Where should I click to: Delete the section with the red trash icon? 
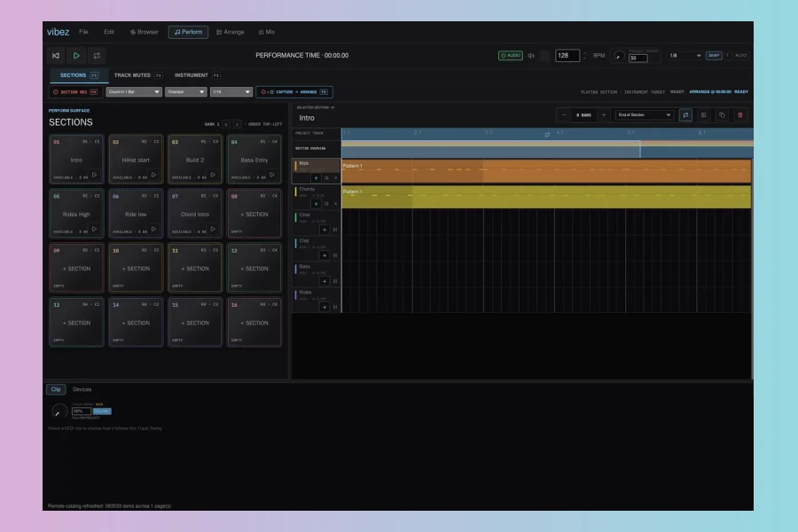740,115
